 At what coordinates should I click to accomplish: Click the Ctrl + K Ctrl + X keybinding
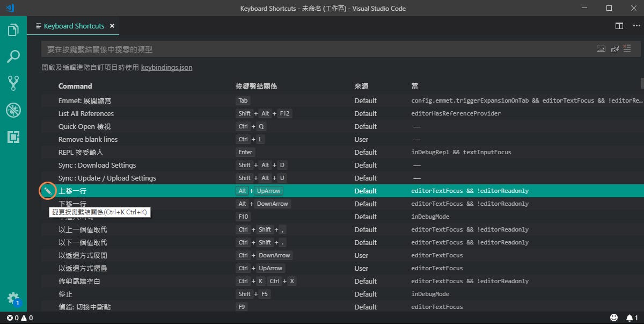point(266,281)
